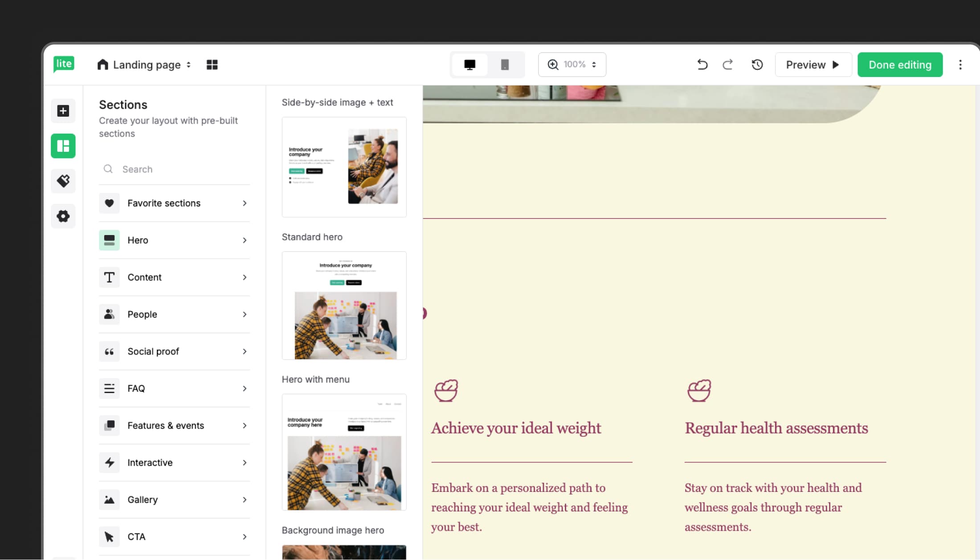Image resolution: width=980 pixels, height=560 pixels.
Task: Click the Background image hero label
Action: pyautogui.click(x=333, y=530)
